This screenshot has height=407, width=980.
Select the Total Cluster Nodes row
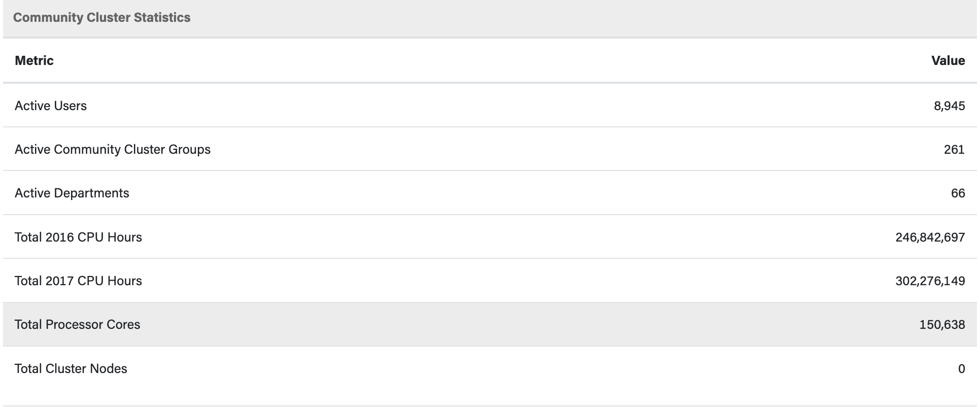[x=490, y=368]
